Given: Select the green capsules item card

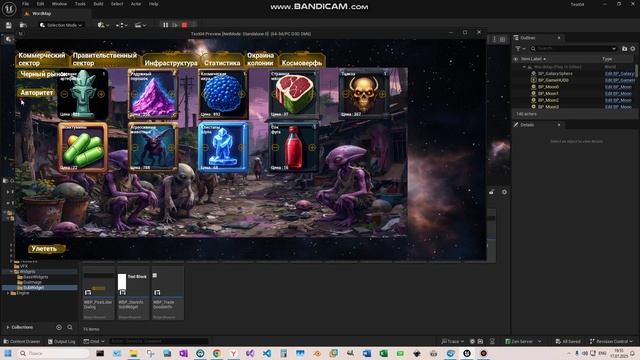Looking at the screenshot, I should pyautogui.click(x=83, y=147).
